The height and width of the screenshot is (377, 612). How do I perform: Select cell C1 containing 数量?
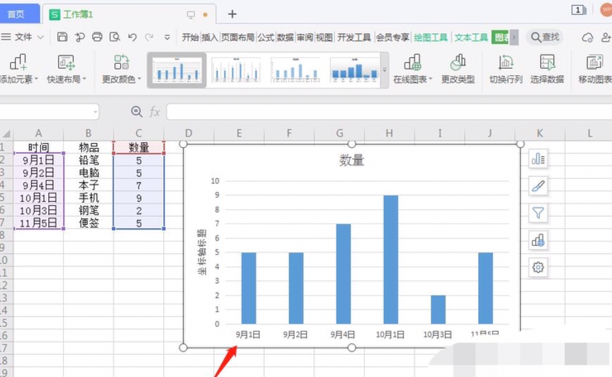(139, 148)
